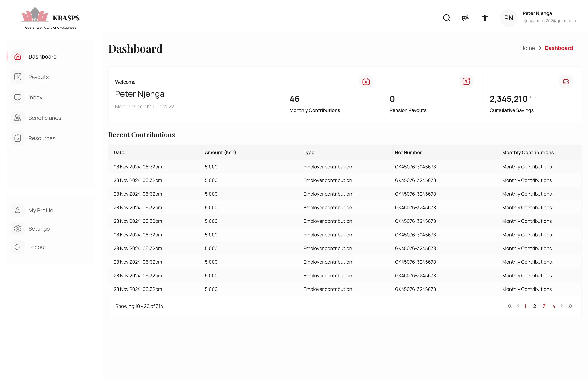Click the Monthly Contributions card icon

(x=366, y=81)
